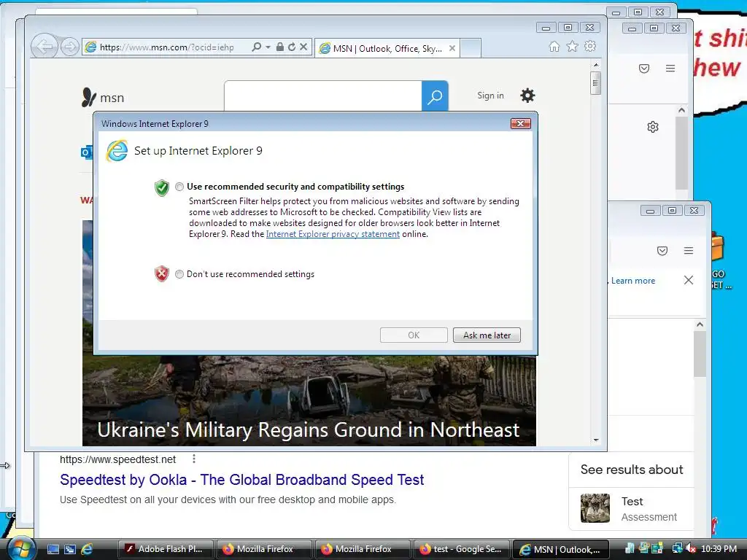The height and width of the screenshot is (560, 747).
Task: Switch to test - Google Se... taskbar button
Action: pyautogui.click(x=461, y=549)
